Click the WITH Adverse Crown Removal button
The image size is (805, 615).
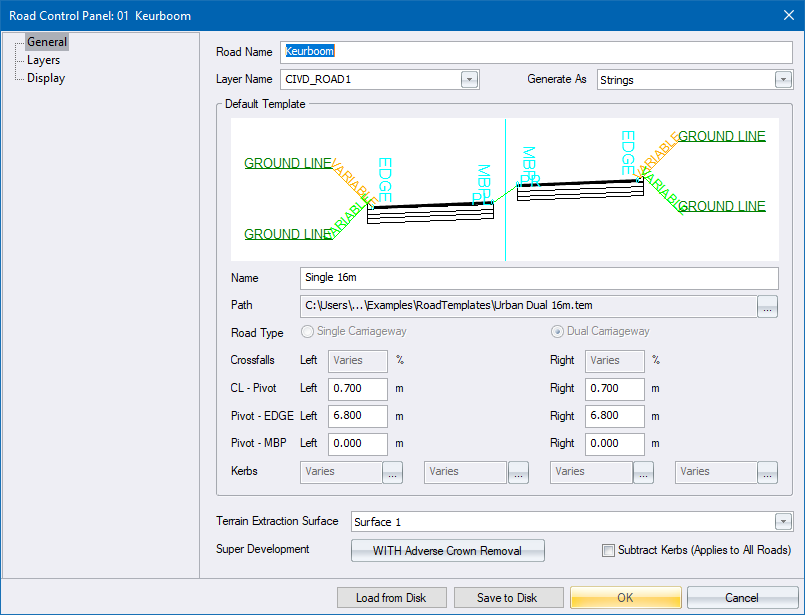[448, 550]
